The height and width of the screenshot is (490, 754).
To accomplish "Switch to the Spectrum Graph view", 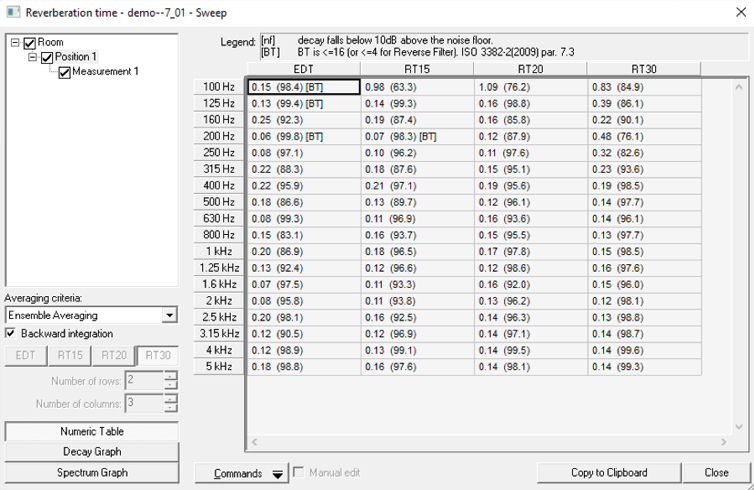I will (x=92, y=472).
